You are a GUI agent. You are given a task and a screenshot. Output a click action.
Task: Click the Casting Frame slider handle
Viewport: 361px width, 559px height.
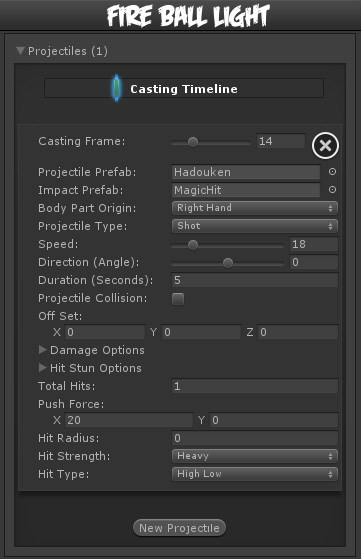tap(193, 142)
